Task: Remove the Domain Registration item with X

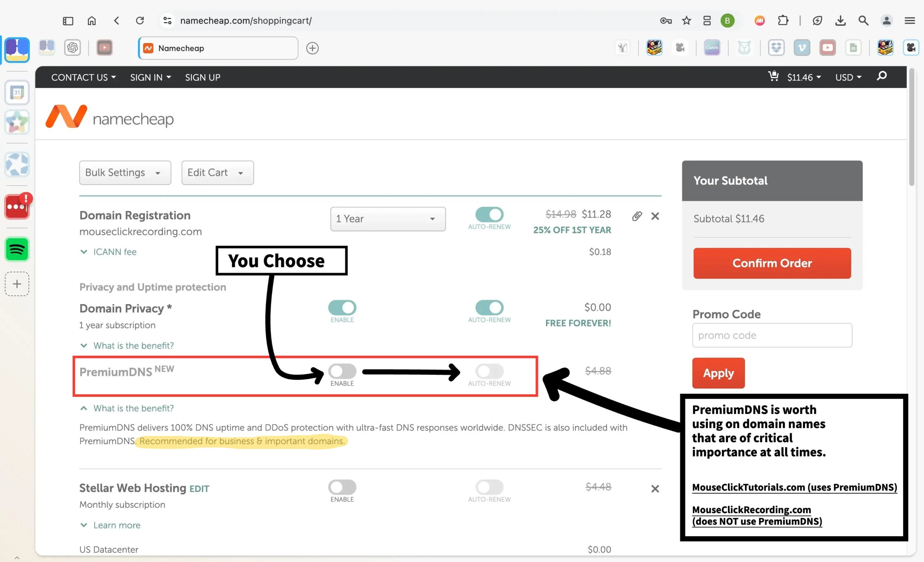Action: [655, 216]
